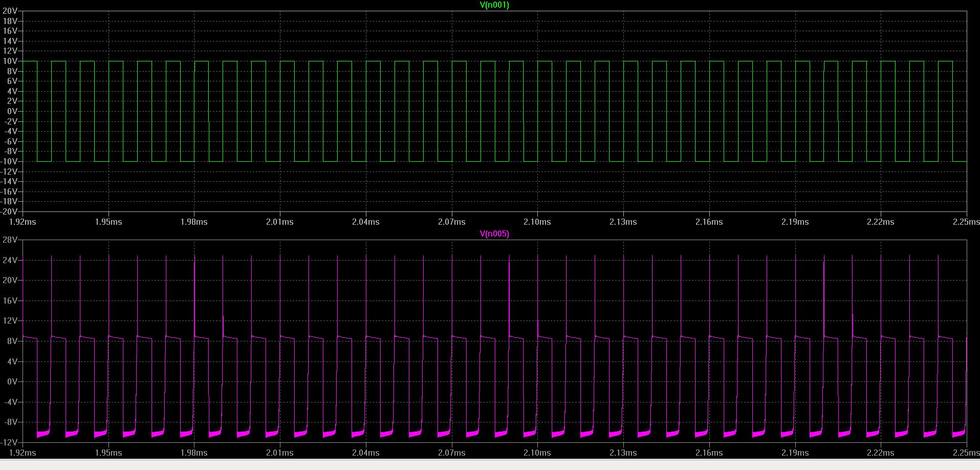The height and width of the screenshot is (470, 980).
Task: Click the 1.98ms time label under the top pane
Action: (194, 222)
